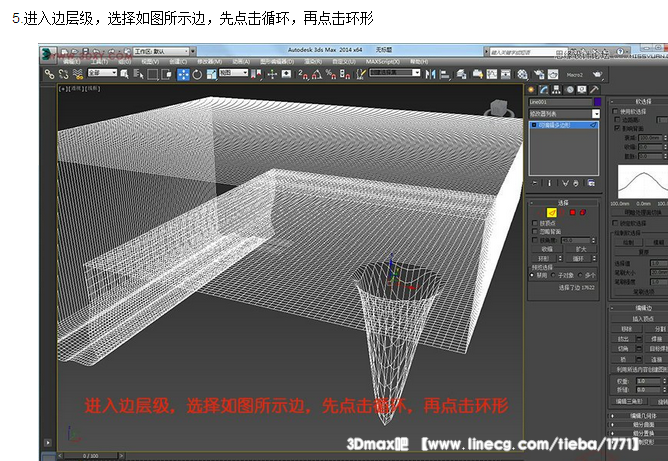Click the 3ds Max application logo button
The height and width of the screenshot is (461, 668).
[x=47, y=54]
